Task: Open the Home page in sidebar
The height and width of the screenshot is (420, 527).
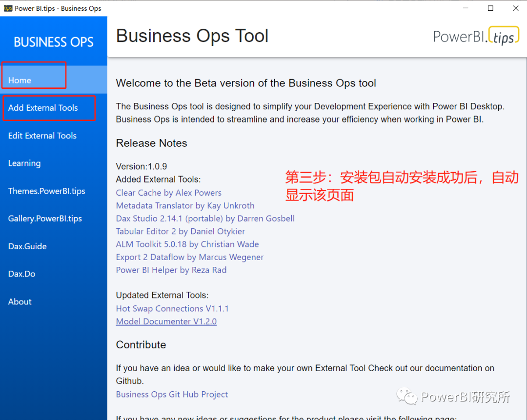Action: tap(54, 80)
